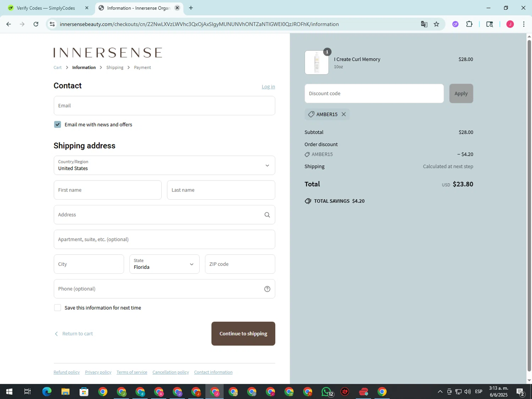Image resolution: width=532 pixels, height=399 pixels.
Task: Open the ESP language indicator in tray
Action: click(x=479, y=392)
